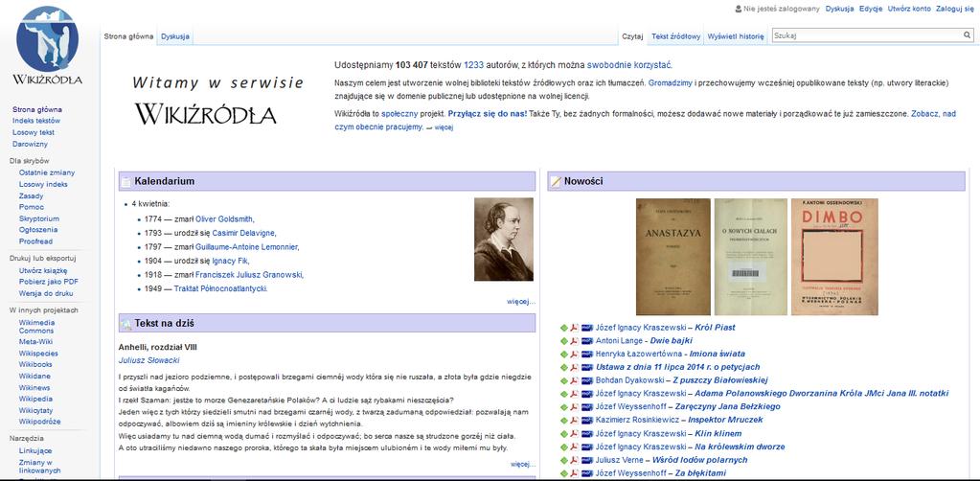The image size is (980, 481).
Task: Click the Wikiźródła iceberg logo
Action: coord(48,45)
